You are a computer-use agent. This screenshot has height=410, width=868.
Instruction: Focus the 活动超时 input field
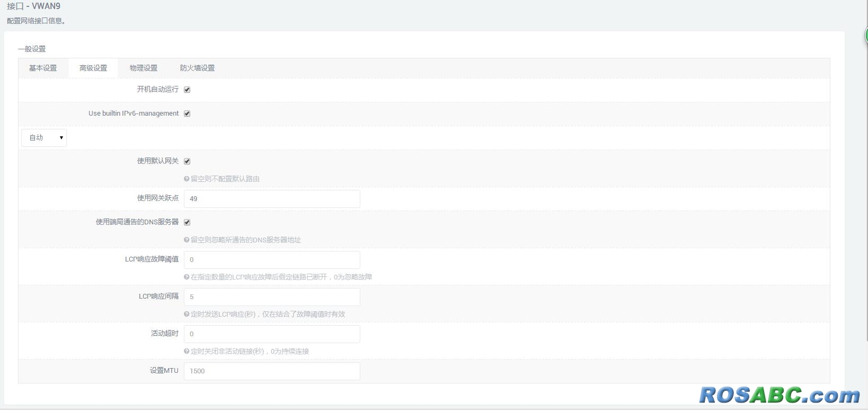point(272,334)
